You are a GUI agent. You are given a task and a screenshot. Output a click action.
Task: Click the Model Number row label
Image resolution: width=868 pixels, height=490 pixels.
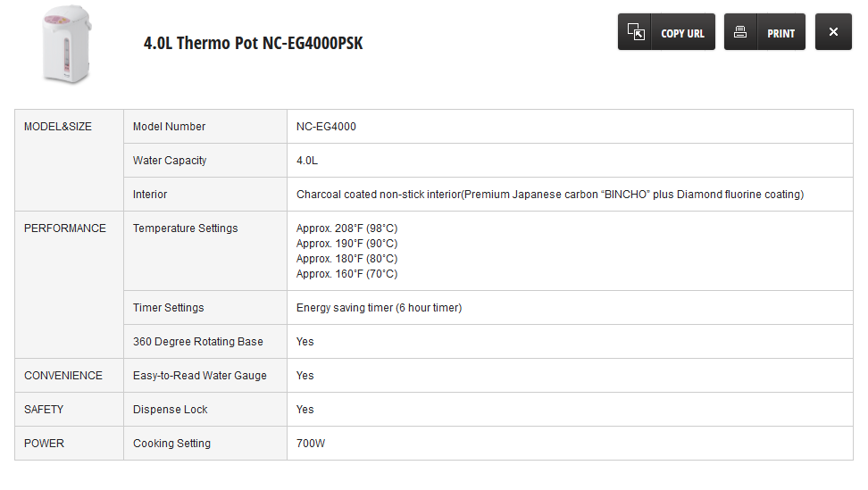(x=169, y=127)
